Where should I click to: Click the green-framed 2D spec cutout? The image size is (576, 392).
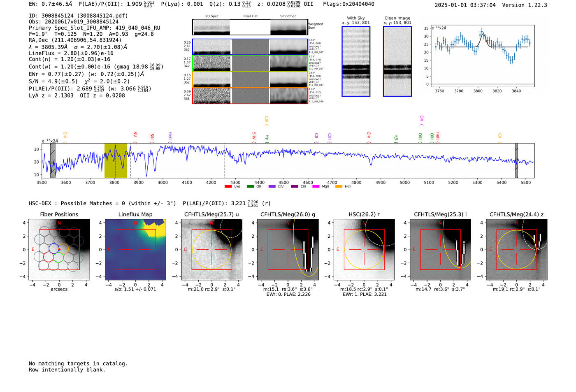pos(212,63)
